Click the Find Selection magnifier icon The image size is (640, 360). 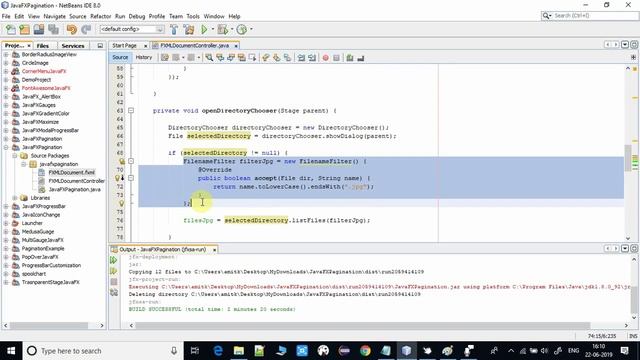tap(209, 58)
